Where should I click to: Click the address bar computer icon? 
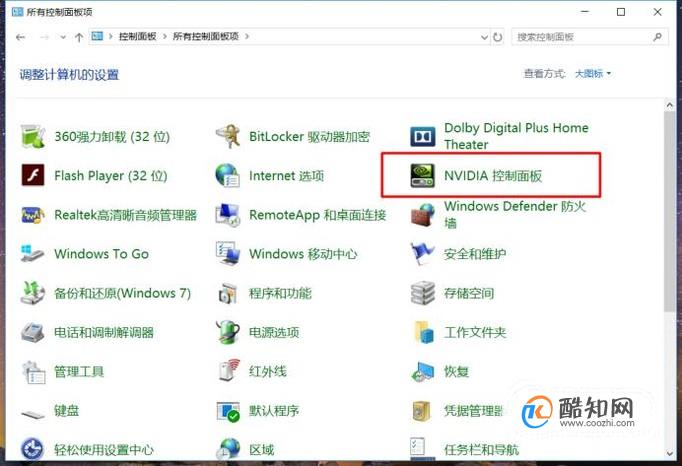point(97,36)
